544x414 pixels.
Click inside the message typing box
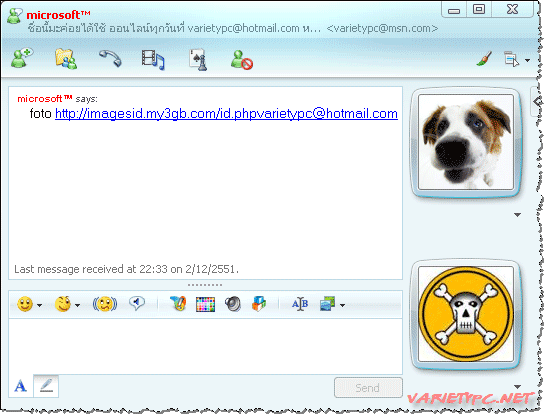[x=205, y=346]
